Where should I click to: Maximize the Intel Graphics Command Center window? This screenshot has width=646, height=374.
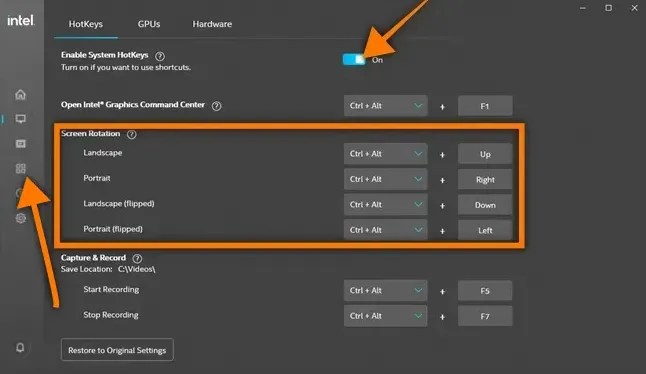609,8
